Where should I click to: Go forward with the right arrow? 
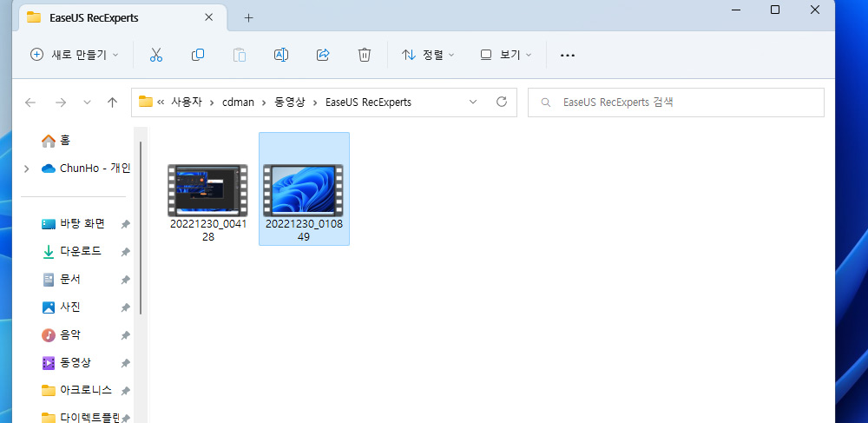pos(61,102)
